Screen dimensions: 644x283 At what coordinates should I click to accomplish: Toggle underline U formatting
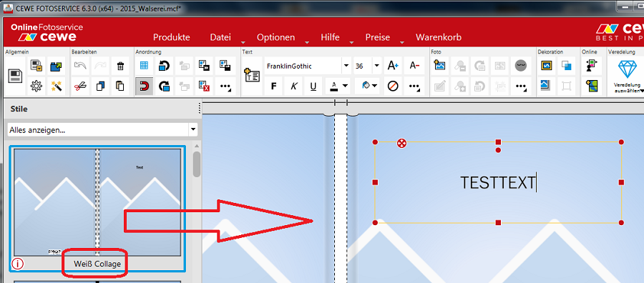[313, 86]
